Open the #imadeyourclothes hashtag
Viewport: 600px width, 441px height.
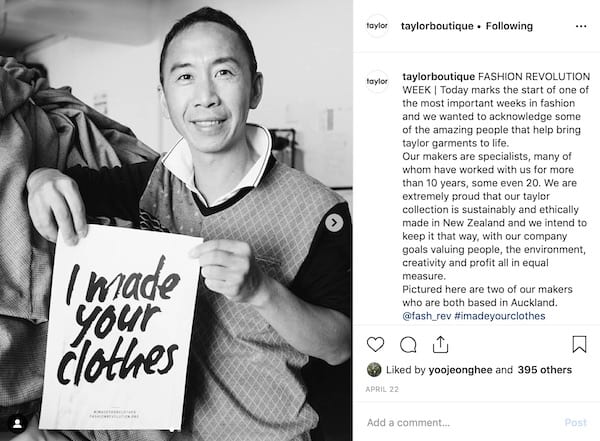point(500,316)
